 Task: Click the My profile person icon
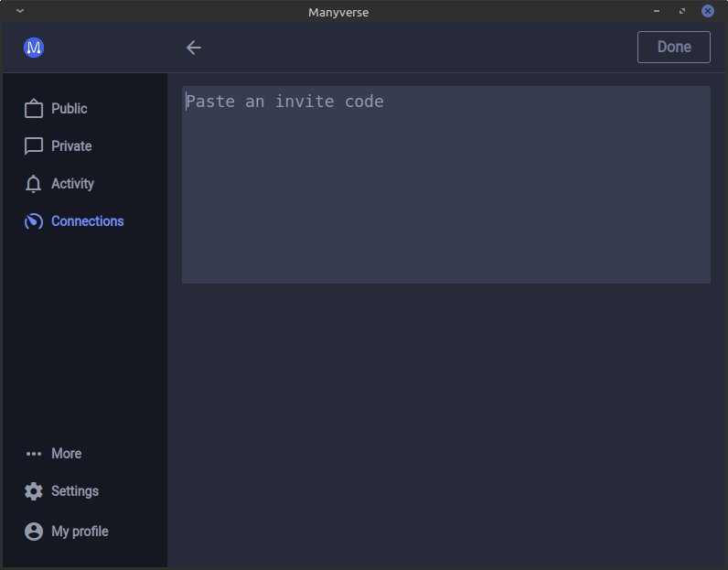[34, 532]
